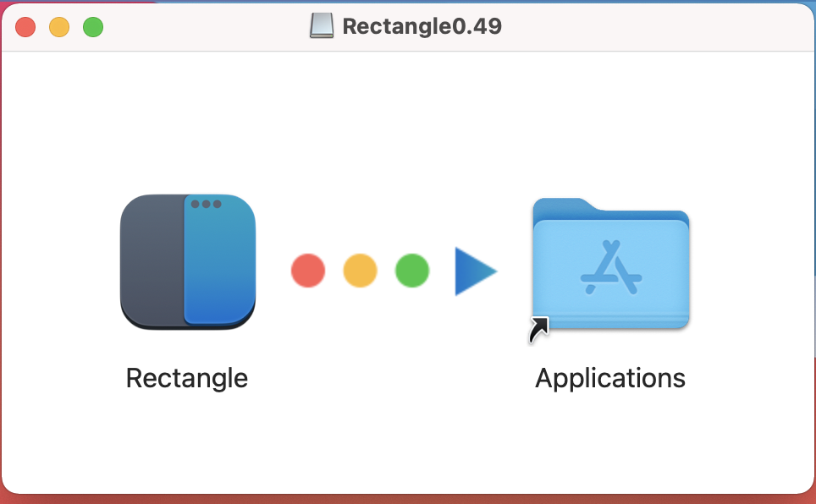Minimize the window with the yellow button
The image size is (816, 504).
[59, 27]
